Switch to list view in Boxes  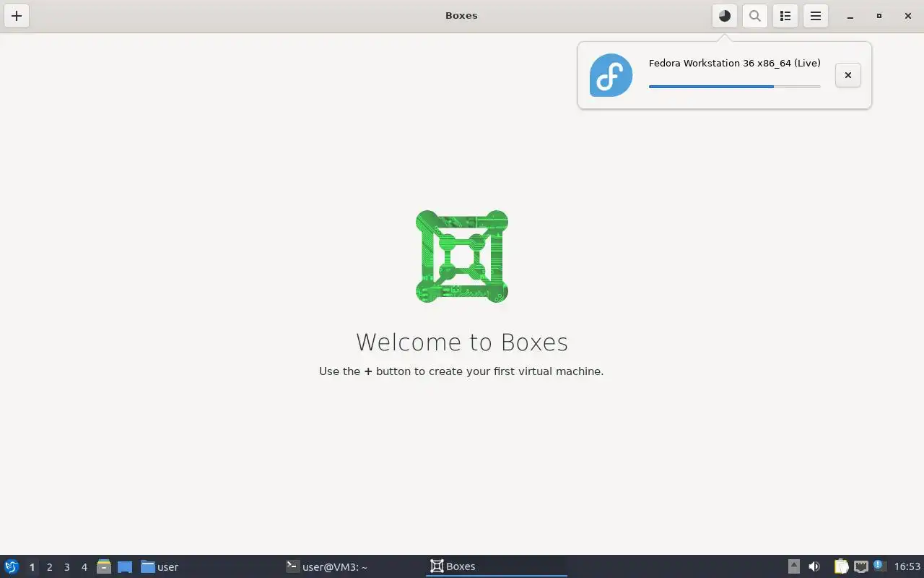click(785, 16)
